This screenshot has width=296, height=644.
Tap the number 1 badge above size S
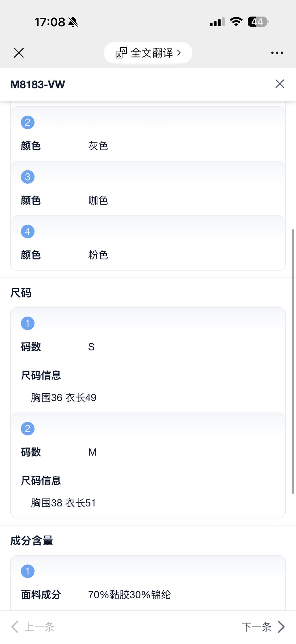point(28,323)
